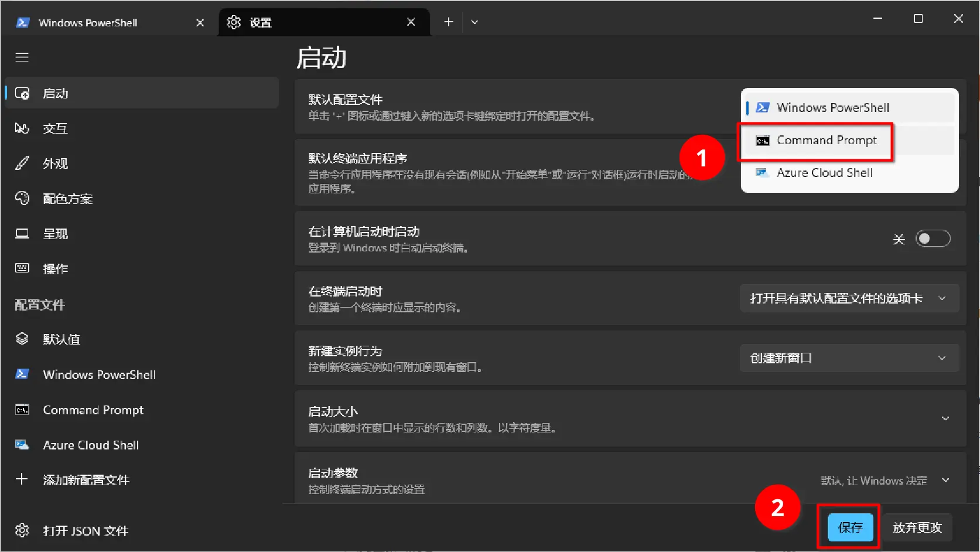Image resolution: width=980 pixels, height=552 pixels.
Task: Click the gear icon on the 设置 tab
Action: click(234, 22)
